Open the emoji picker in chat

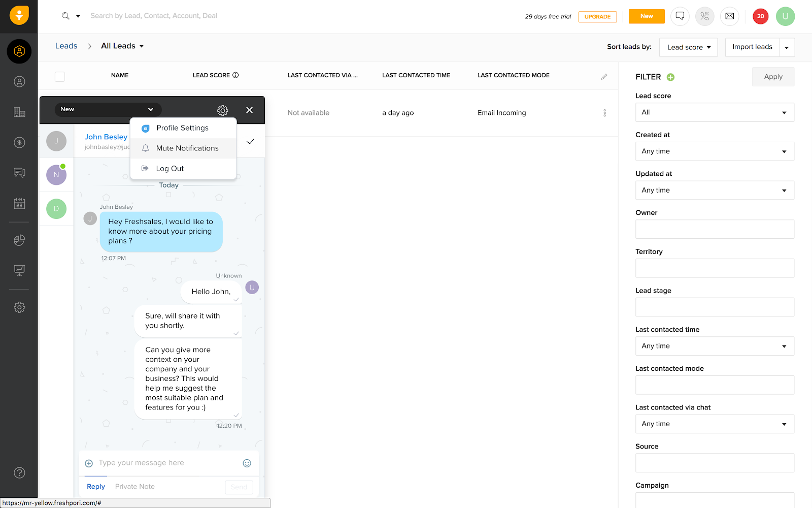[x=247, y=463]
